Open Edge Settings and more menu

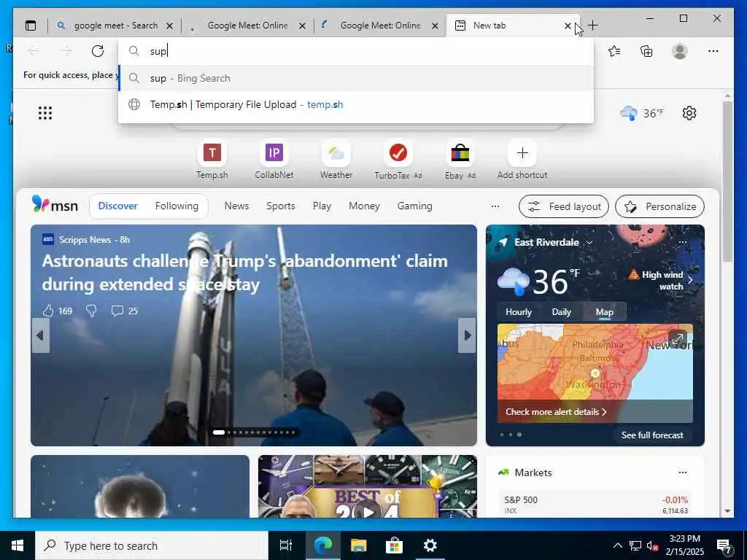pos(713,51)
